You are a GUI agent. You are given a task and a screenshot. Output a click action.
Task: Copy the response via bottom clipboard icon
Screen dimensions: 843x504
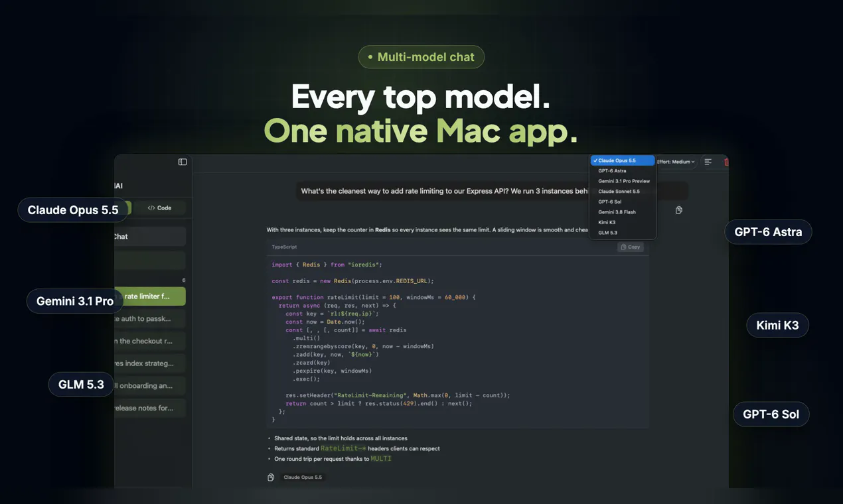271,477
